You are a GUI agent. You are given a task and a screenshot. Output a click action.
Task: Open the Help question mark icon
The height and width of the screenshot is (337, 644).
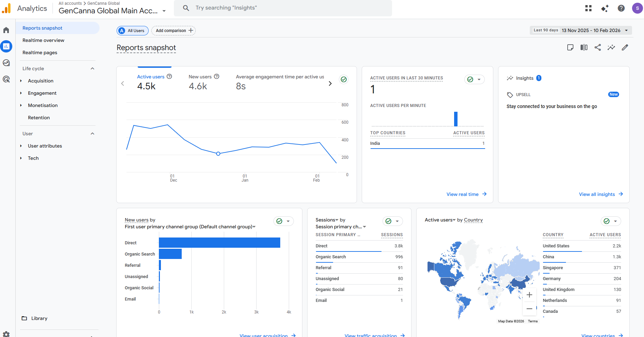pos(621,8)
